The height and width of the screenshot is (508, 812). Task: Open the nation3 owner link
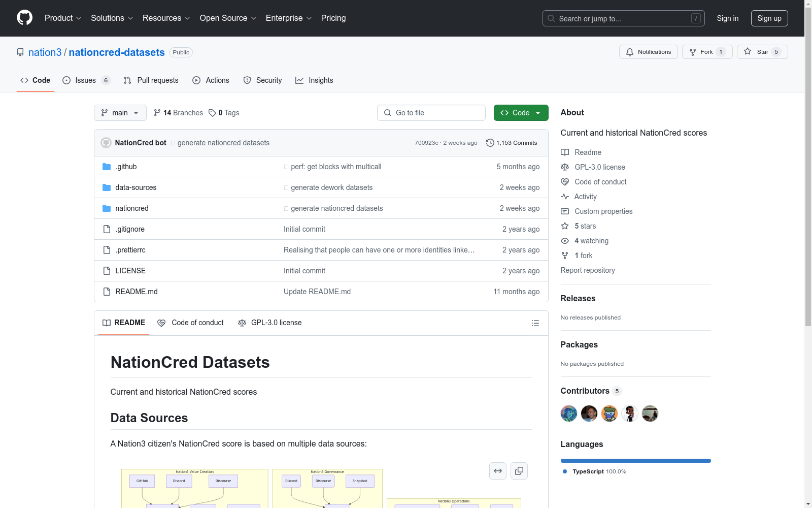click(45, 52)
